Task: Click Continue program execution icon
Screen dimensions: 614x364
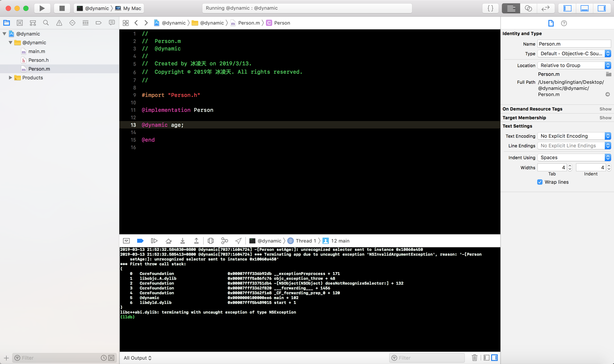Action: coord(154,241)
